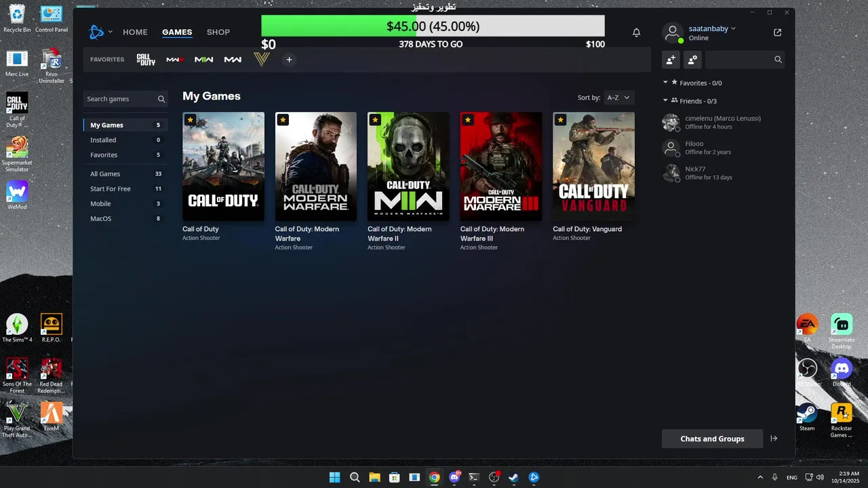Toggle the favorite star on the Call of Duty card
Viewport: 868px width, 488px height.
tap(190, 120)
